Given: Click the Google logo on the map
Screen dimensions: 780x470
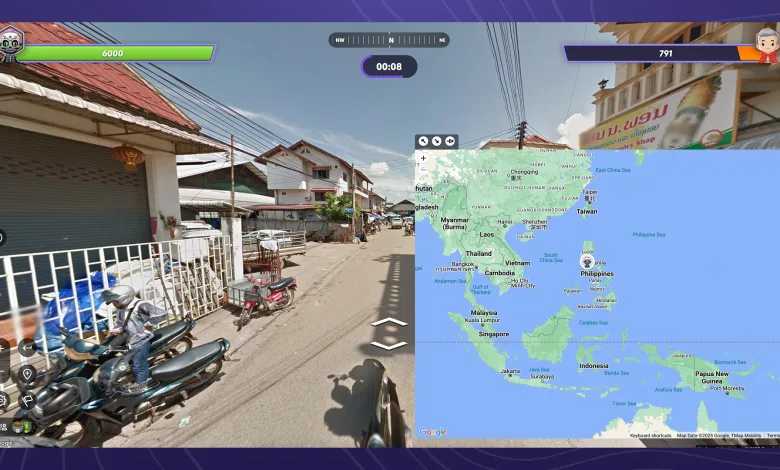Looking at the screenshot, I should [x=433, y=432].
